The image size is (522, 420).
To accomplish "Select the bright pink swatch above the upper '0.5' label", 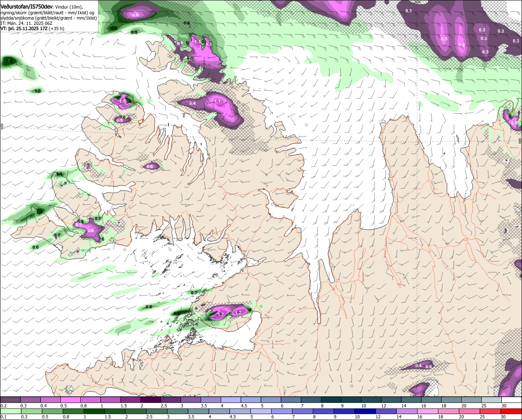I will point(70,400).
